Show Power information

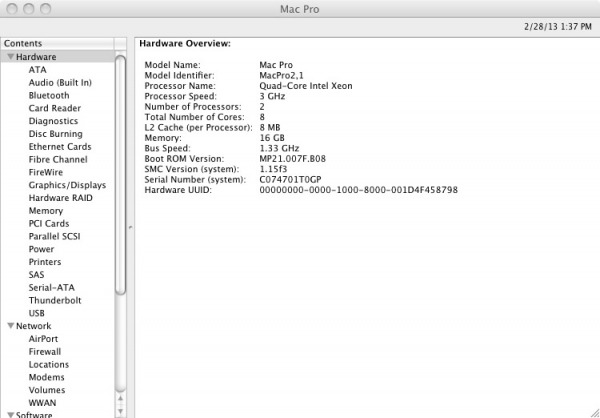click(41, 249)
